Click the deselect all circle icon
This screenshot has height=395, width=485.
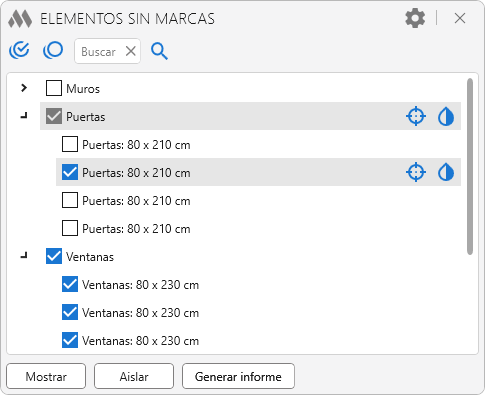[x=53, y=51]
